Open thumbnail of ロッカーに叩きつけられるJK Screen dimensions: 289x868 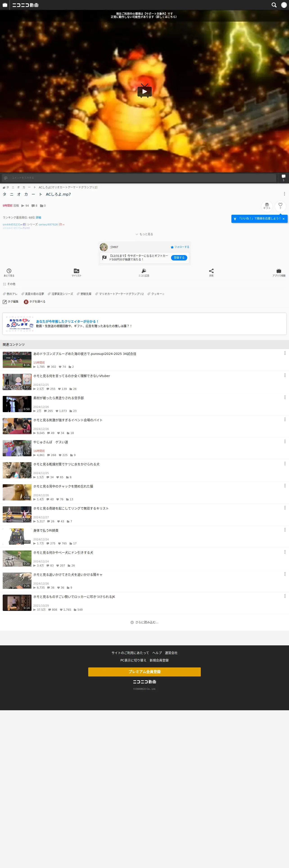(17, 603)
